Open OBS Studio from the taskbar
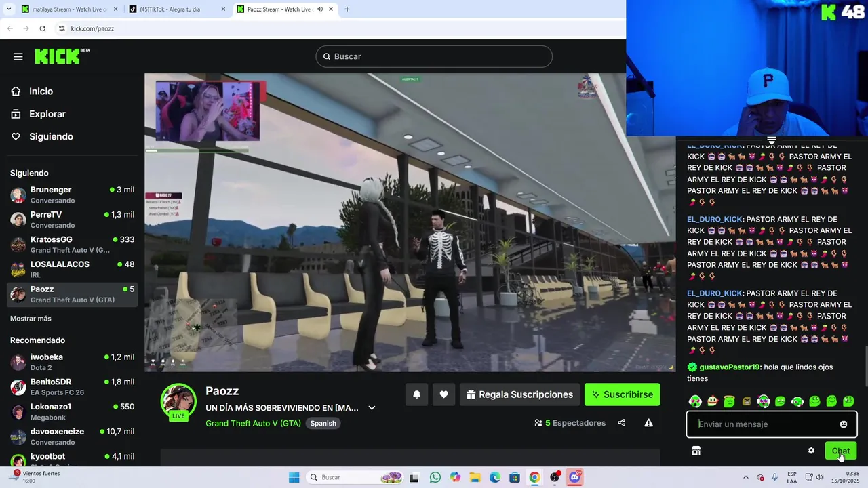 555,477
